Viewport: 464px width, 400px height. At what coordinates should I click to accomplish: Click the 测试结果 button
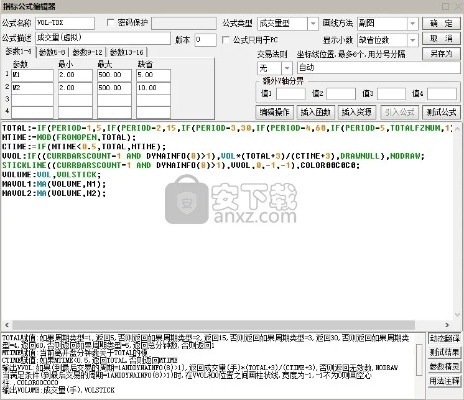444,352
